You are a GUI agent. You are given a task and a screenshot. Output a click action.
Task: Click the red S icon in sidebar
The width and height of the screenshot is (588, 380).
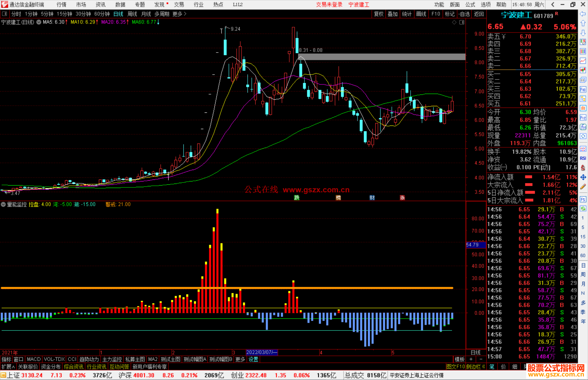coord(583,168)
